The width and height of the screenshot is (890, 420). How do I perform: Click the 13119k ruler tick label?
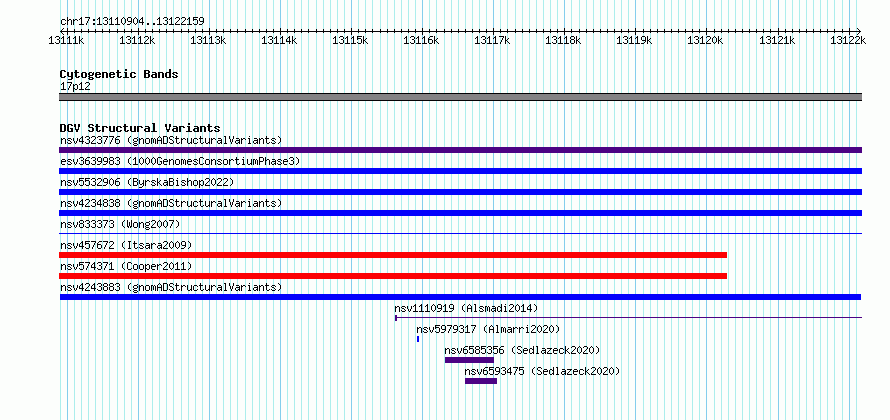635,40
